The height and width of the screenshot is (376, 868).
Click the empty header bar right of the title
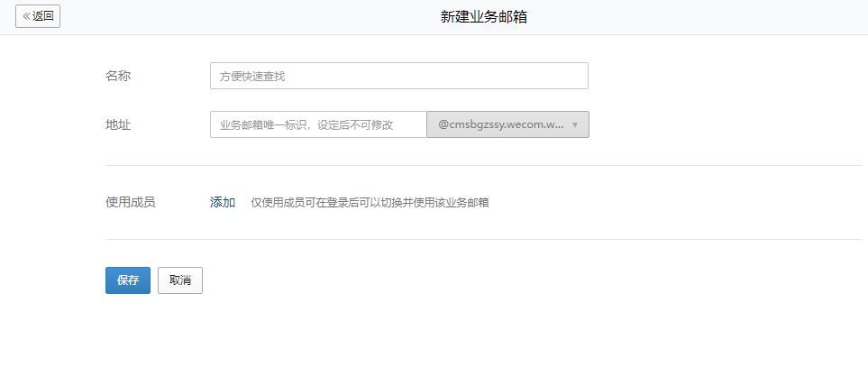(703, 17)
